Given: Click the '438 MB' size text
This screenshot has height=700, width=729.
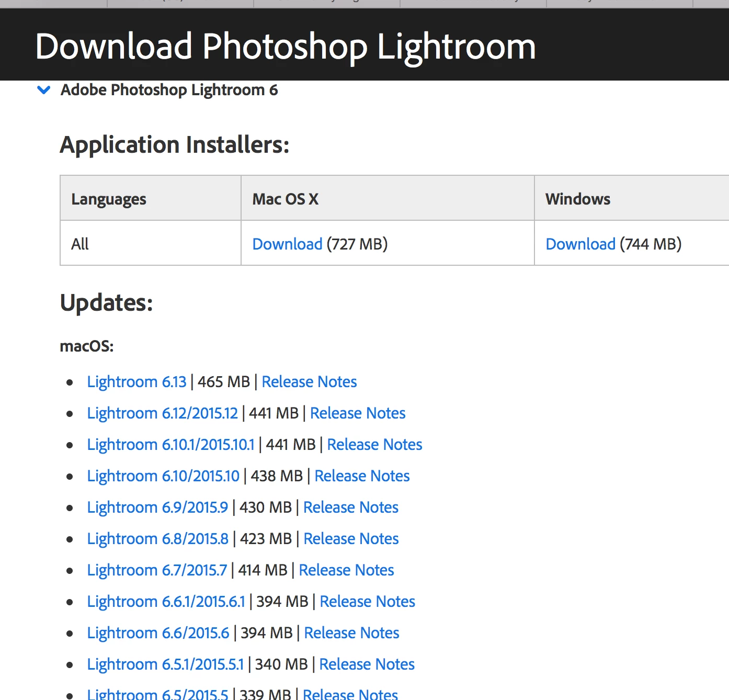Looking at the screenshot, I should pyautogui.click(x=277, y=476).
